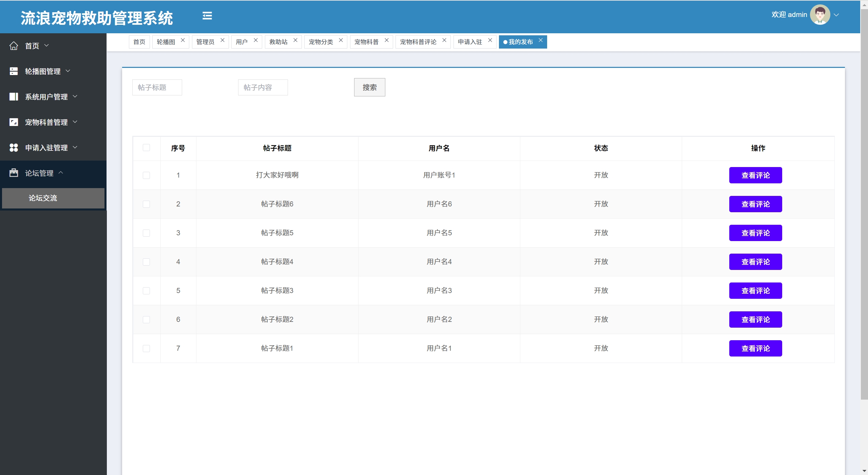Switch to the 救助站 tab
This screenshot has height=475, width=868.
click(278, 42)
